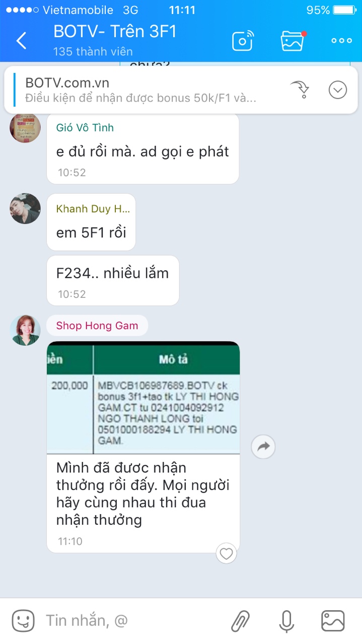Record a voice message with microphone

286,621
